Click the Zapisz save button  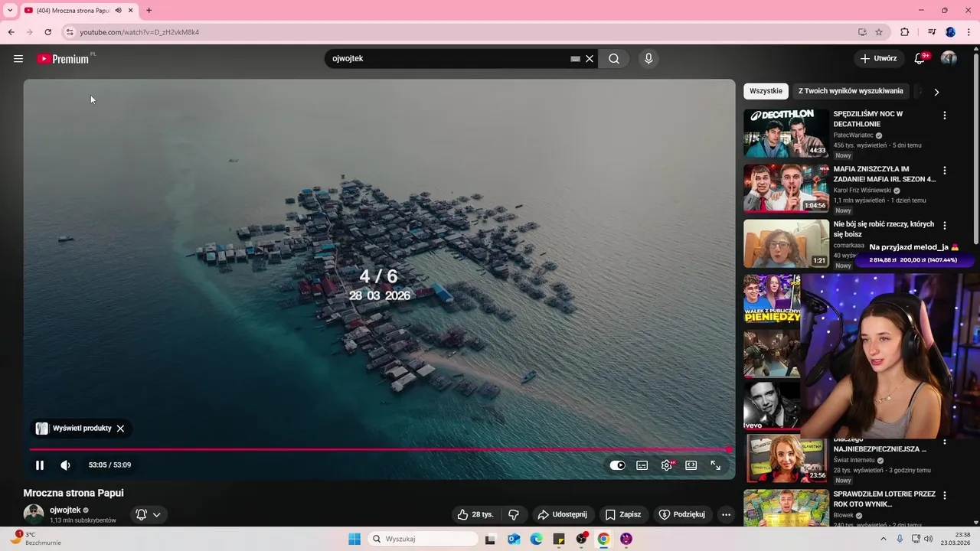623,514
